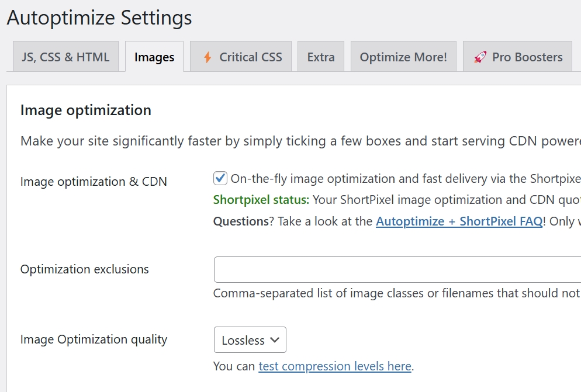Click the lightning bolt icon on Critical CSS
Viewport: 581px width, 392px height.
pyautogui.click(x=207, y=57)
